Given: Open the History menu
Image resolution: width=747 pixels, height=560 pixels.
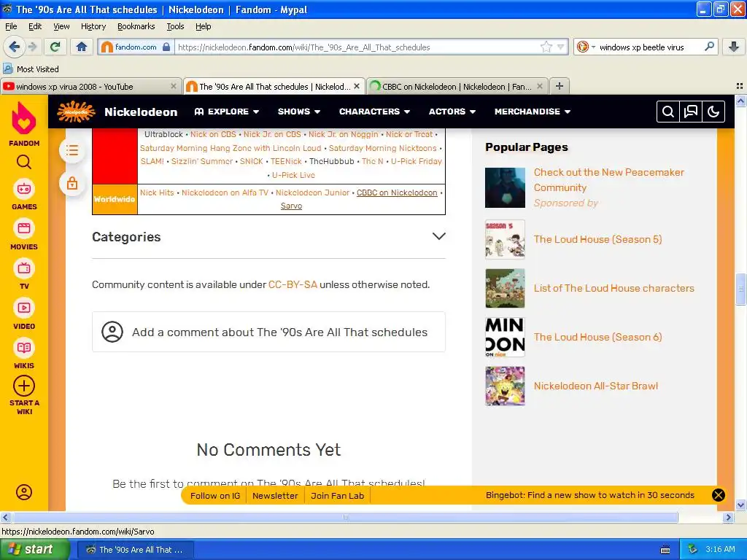Looking at the screenshot, I should (x=93, y=26).
